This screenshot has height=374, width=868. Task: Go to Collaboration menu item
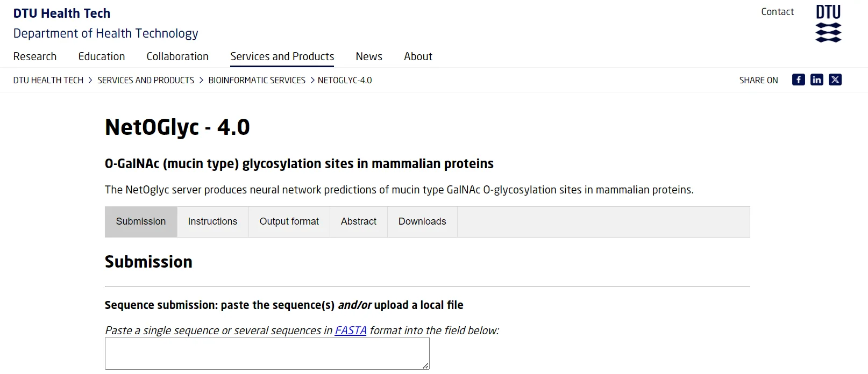pyautogui.click(x=177, y=56)
